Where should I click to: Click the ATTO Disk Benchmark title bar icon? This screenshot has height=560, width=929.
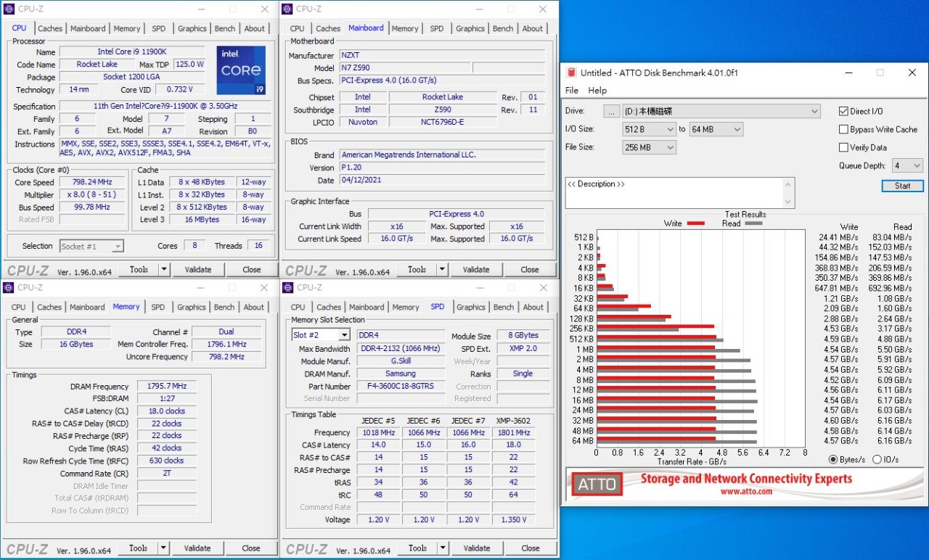coord(572,73)
